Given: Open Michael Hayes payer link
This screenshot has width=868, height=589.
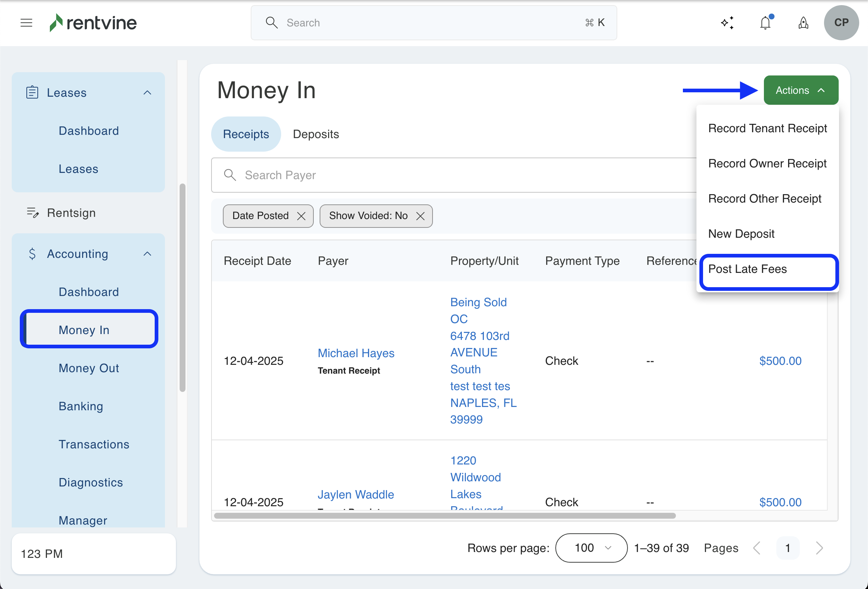Looking at the screenshot, I should [356, 353].
